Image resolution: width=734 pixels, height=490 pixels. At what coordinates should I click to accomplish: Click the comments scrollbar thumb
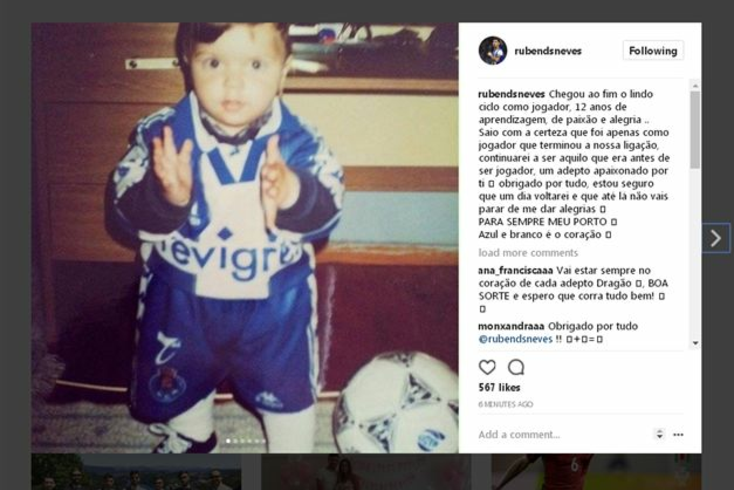tap(695, 130)
